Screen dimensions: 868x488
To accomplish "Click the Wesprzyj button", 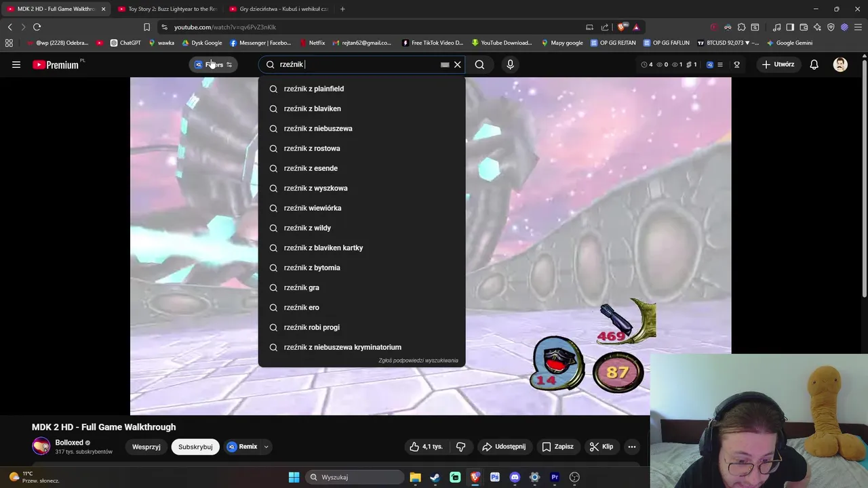I will (146, 447).
